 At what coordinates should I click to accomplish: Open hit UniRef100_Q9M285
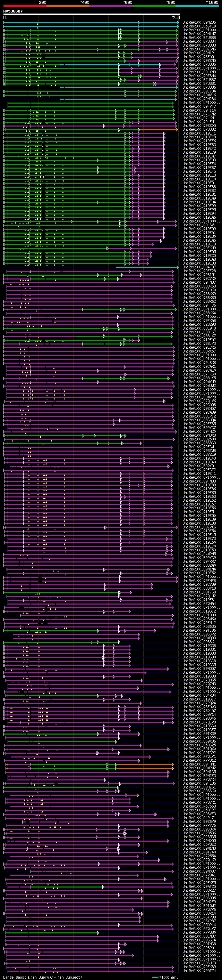point(199,23)
